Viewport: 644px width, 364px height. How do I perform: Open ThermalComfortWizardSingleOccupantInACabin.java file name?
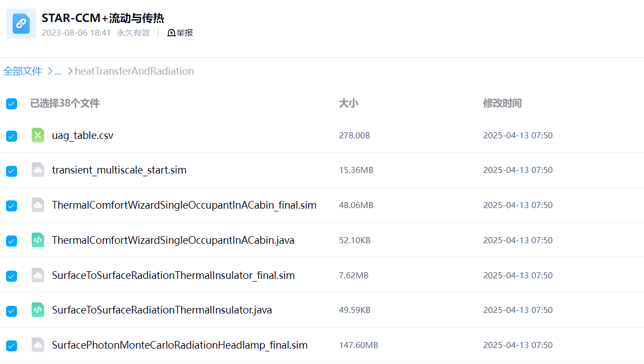[173, 240]
